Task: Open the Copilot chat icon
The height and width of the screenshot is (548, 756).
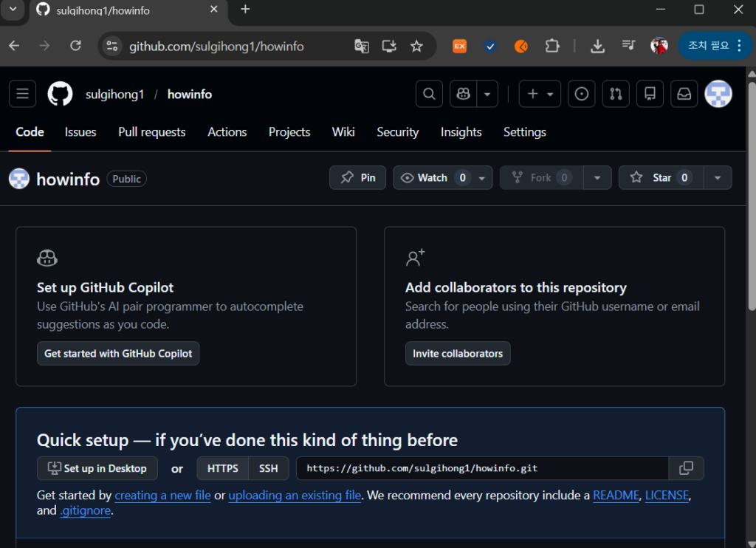Action: click(x=464, y=94)
